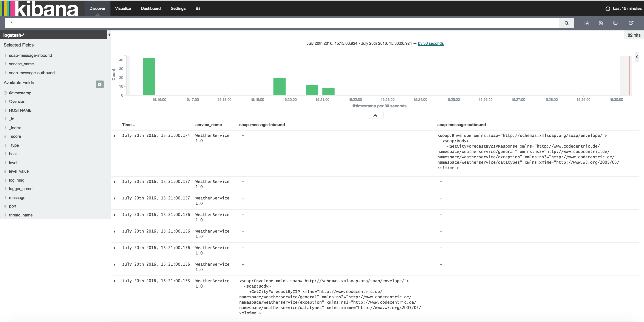This screenshot has height=322, width=644.
Task: Sort by the Time column header arrow
Action: click(x=134, y=125)
